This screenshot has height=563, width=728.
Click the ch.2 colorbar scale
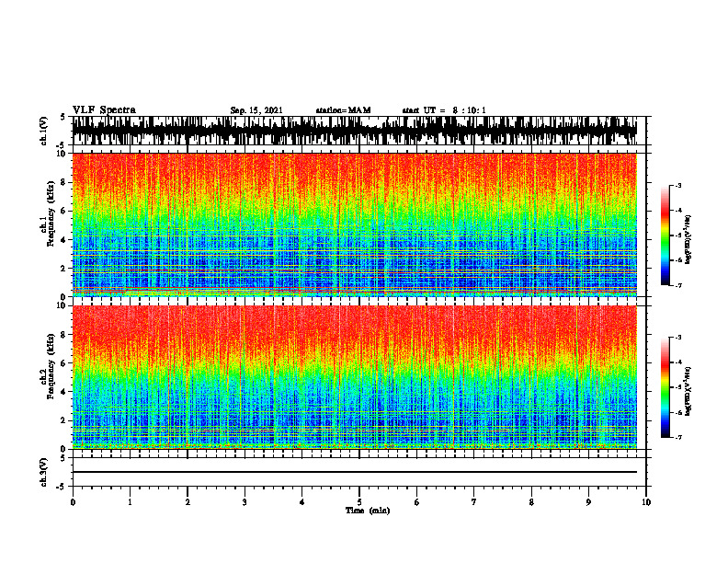pos(665,387)
